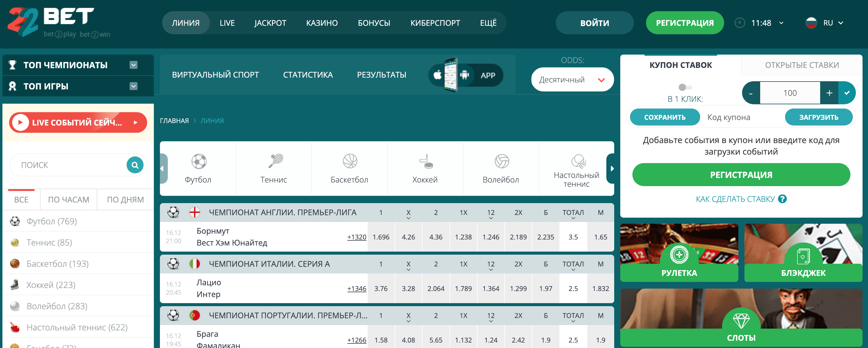Click England flag in Премьер-Лига header

194,212
